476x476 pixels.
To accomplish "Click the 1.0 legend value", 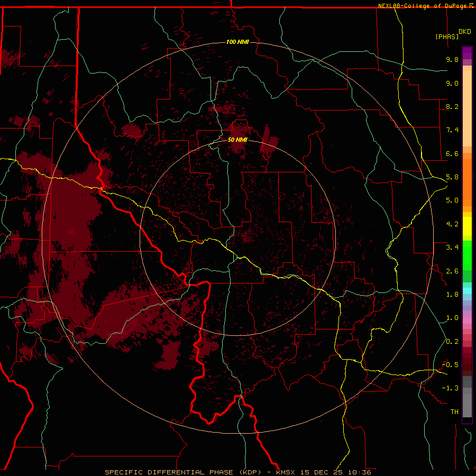I will coord(452,318).
